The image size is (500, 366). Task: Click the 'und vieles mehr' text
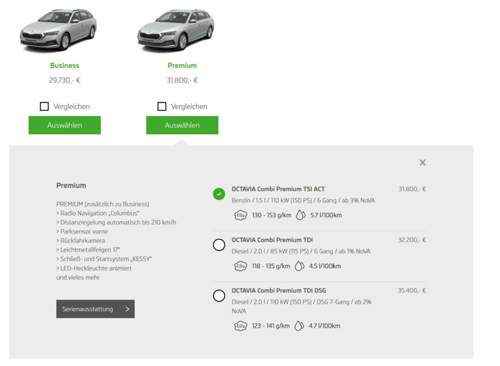(78, 277)
